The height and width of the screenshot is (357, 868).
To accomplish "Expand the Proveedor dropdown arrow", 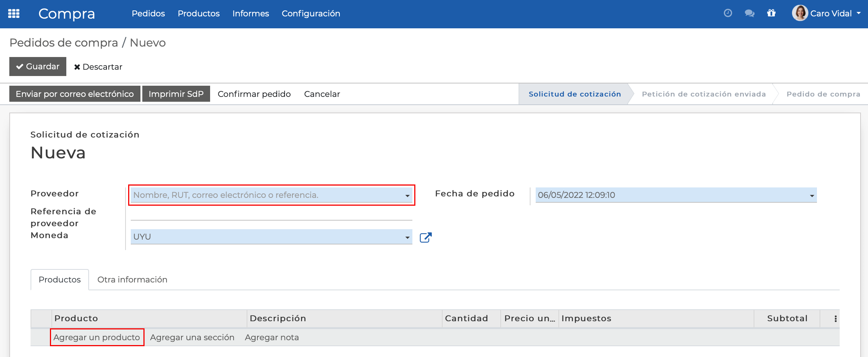I will click(407, 195).
